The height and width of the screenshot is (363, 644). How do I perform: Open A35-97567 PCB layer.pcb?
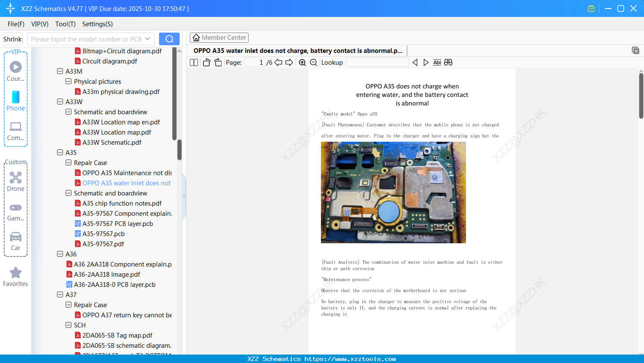[x=117, y=223]
